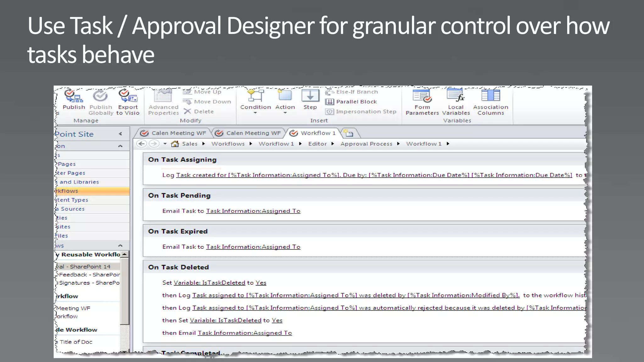Image resolution: width=644 pixels, height=362 pixels.
Task: Open the Form Parameters icon
Action: (422, 96)
